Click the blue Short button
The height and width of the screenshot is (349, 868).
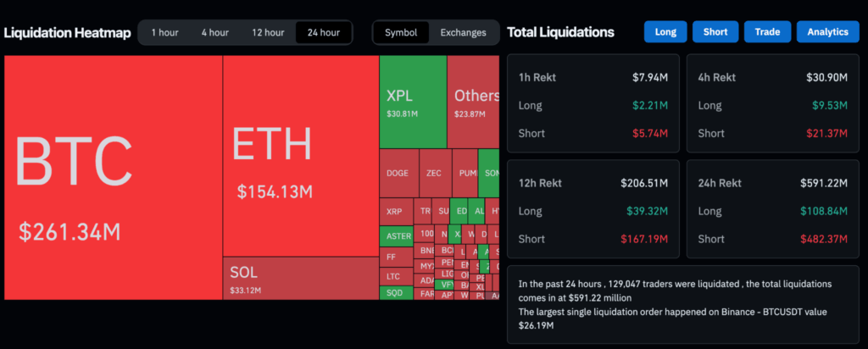click(x=715, y=32)
